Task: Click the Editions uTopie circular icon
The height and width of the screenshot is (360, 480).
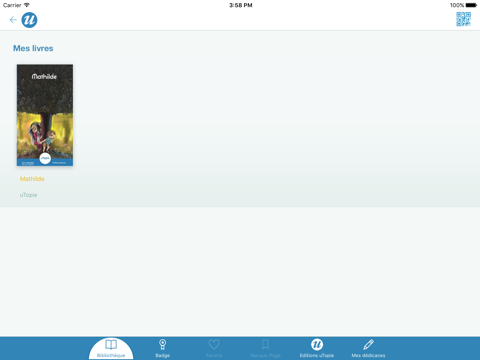Action: point(317,344)
